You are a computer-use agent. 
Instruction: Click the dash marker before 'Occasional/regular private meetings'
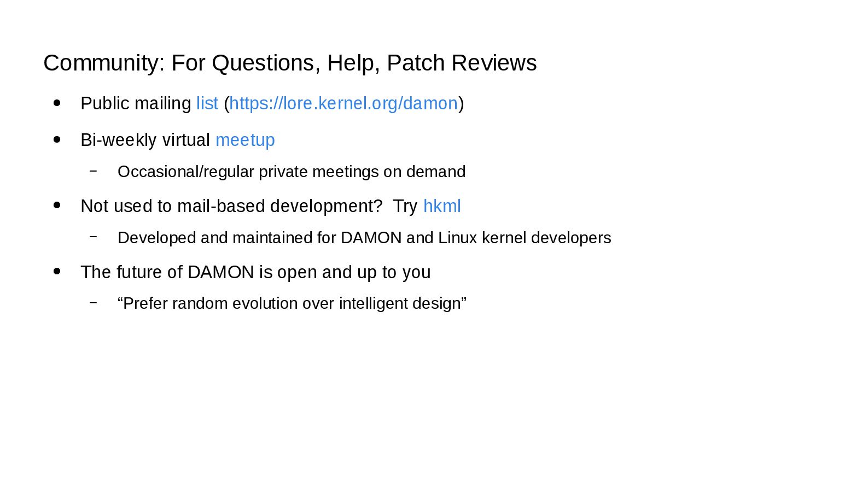coord(94,171)
